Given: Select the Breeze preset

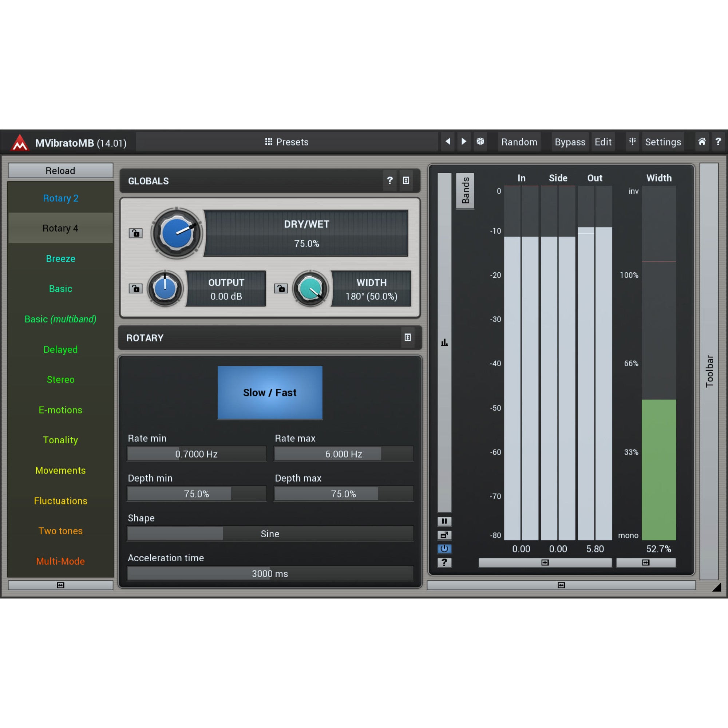Looking at the screenshot, I should pos(61,258).
